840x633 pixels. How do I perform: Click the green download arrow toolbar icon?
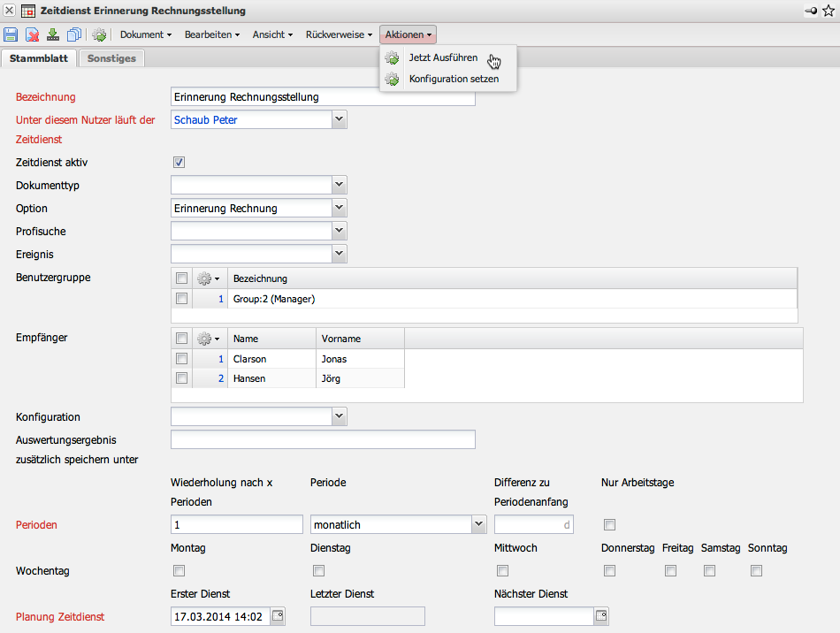coord(53,34)
